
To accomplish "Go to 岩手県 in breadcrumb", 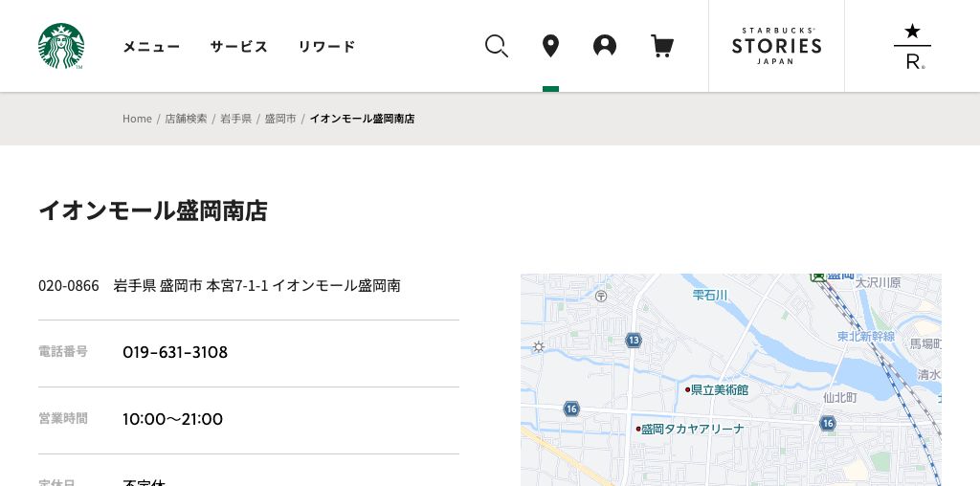I will coord(235,119).
